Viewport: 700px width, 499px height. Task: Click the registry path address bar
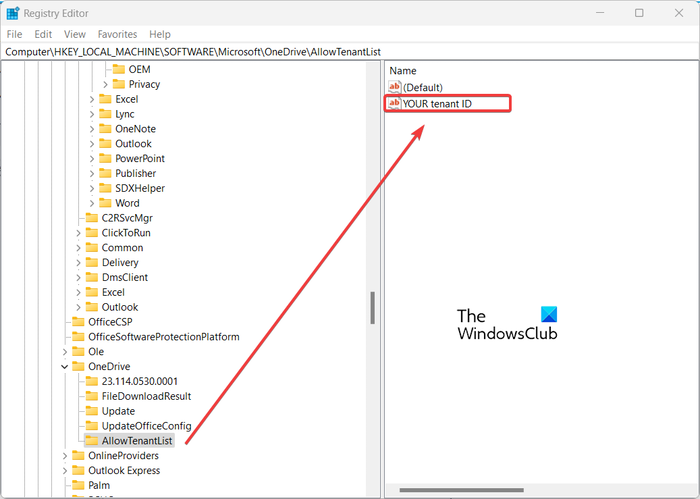pyautogui.click(x=350, y=52)
